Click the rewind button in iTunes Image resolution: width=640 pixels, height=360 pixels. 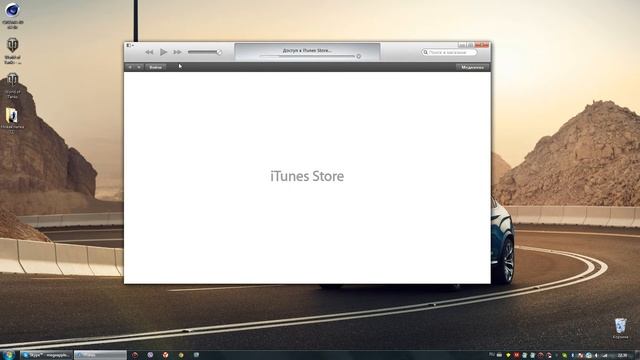pyautogui.click(x=149, y=52)
